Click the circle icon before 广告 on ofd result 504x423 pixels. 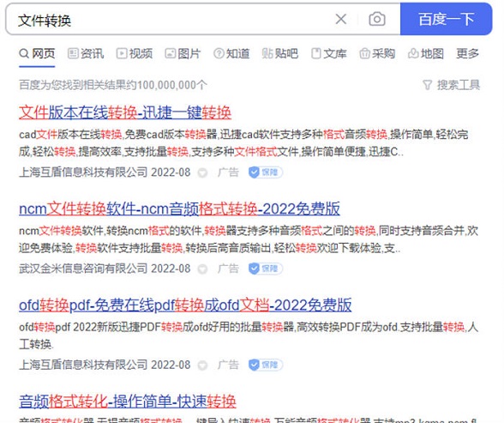pos(202,366)
